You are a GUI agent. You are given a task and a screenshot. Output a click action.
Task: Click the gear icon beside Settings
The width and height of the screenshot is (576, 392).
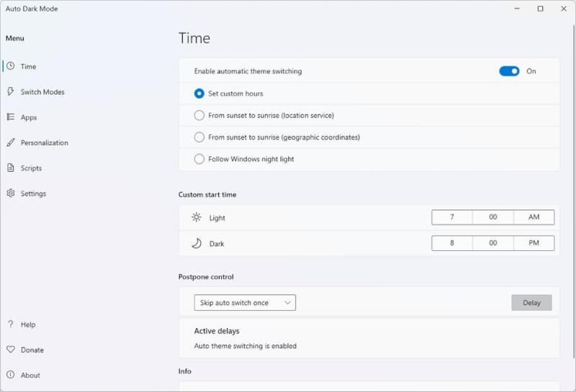pos(11,193)
